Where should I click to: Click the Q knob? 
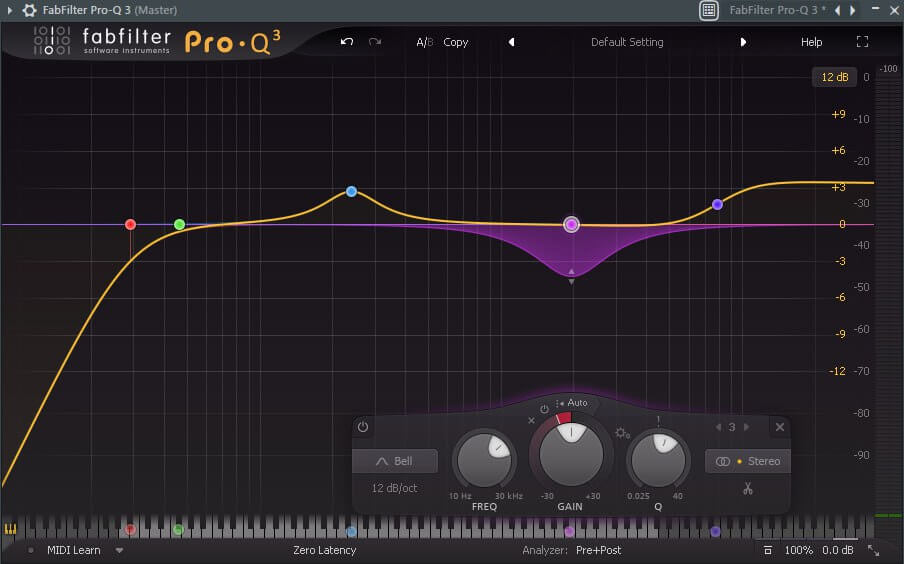[658, 460]
